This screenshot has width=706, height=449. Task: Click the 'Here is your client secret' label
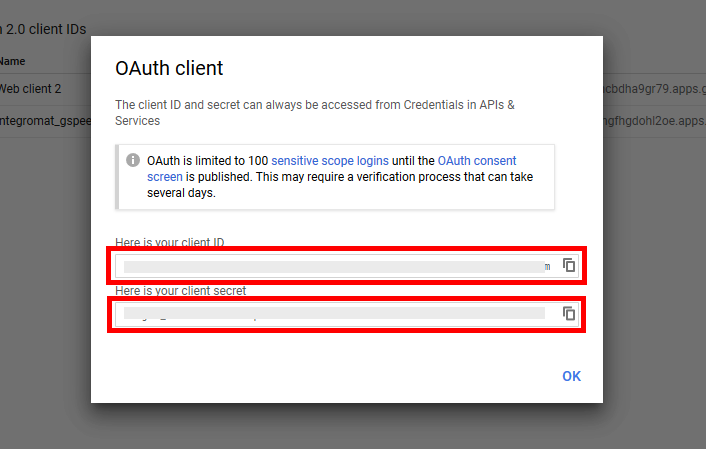coord(181,290)
